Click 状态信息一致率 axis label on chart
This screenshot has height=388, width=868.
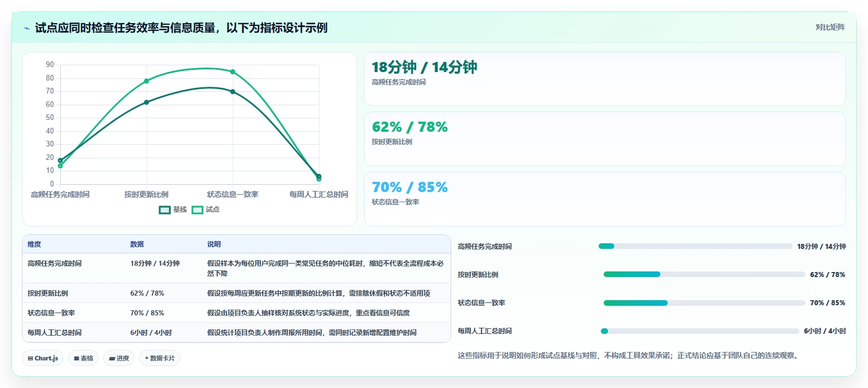[x=232, y=194]
